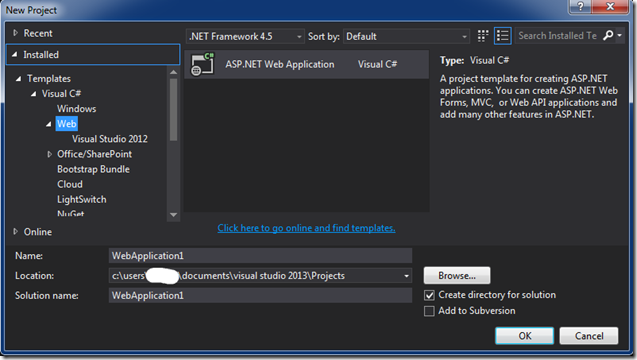Click the search magnifier icon

coord(608,36)
